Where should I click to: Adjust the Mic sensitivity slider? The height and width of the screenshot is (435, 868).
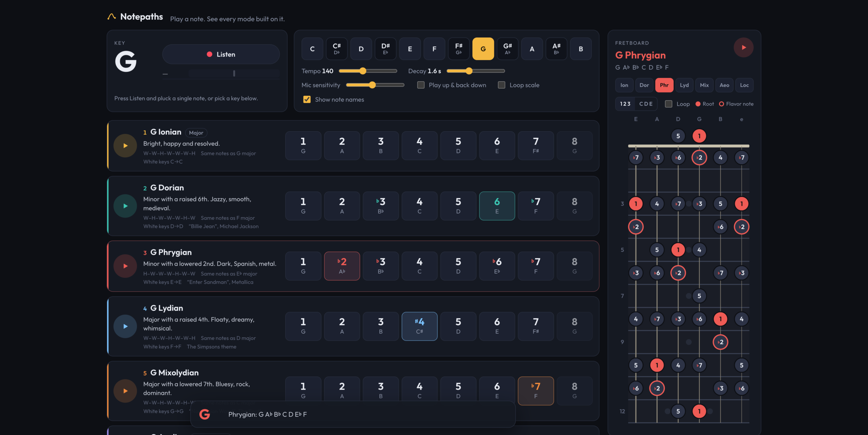[x=375, y=85]
